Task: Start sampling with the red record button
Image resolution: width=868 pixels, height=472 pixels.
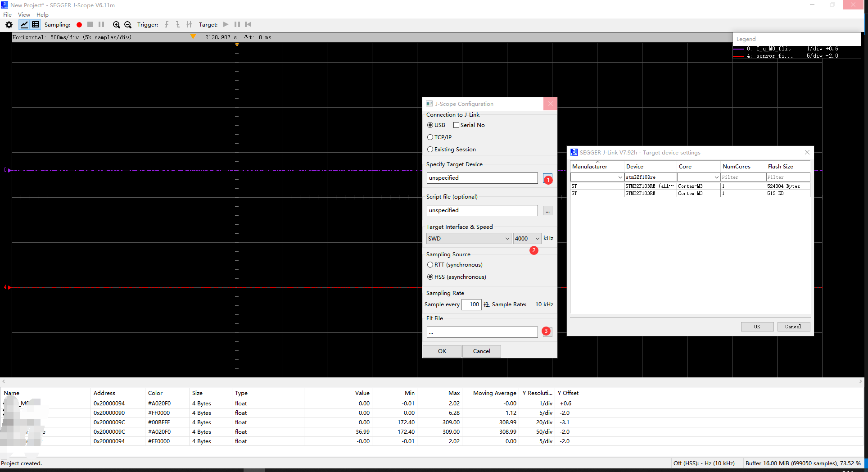Action: (x=79, y=25)
